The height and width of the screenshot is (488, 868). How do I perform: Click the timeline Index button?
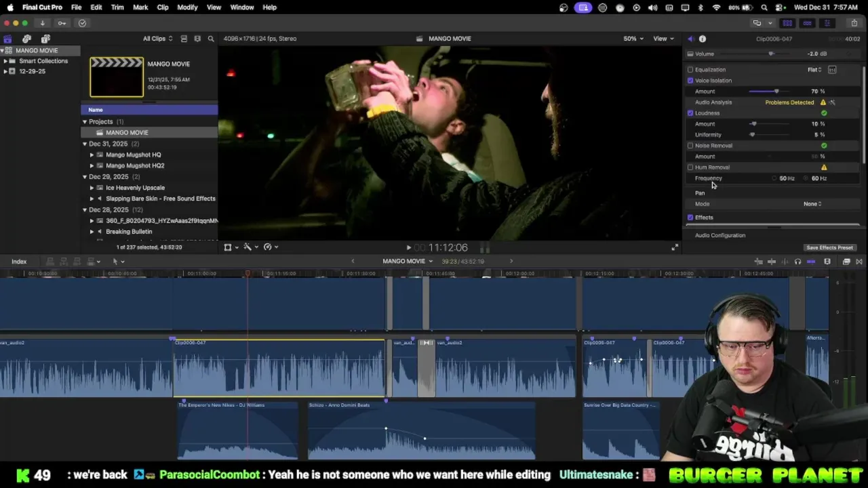(19, 262)
